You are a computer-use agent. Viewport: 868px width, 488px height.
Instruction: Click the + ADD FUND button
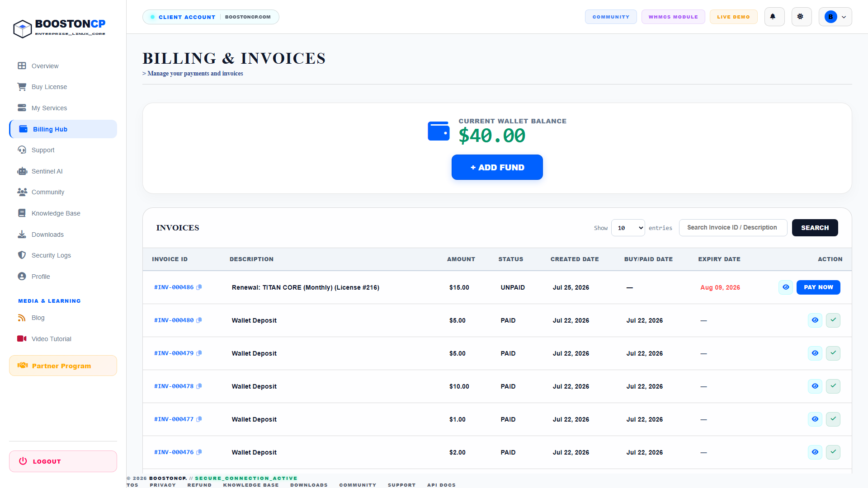tap(497, 167)
